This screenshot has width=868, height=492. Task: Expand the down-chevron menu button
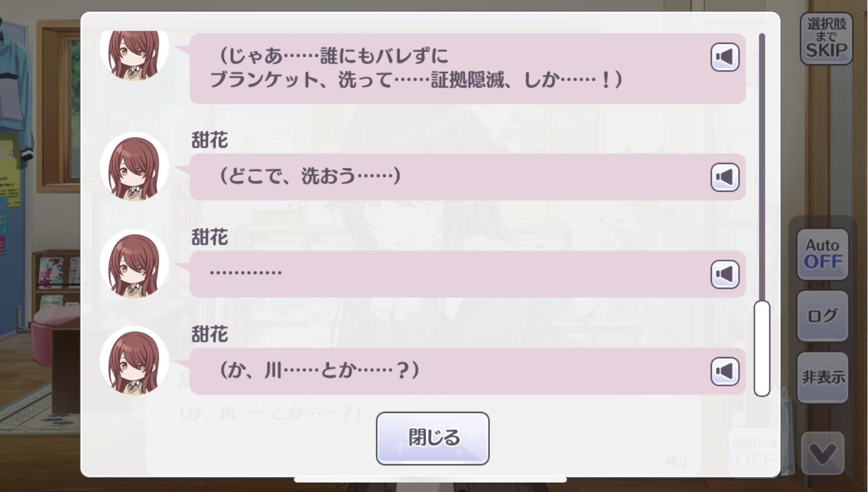pyautogui.click(x=822, y=453)
